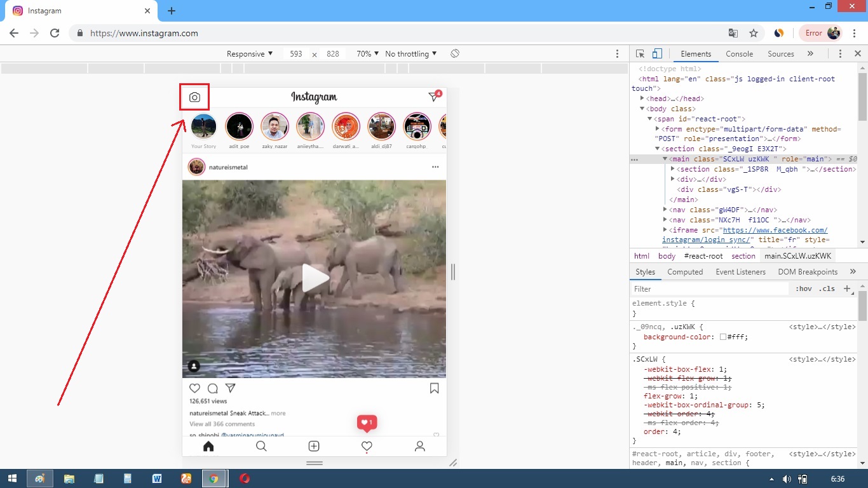The width and height of the screenshot is (868, 488).
Task: Open View all 366 comments
Action: click(x=222, y=424)
